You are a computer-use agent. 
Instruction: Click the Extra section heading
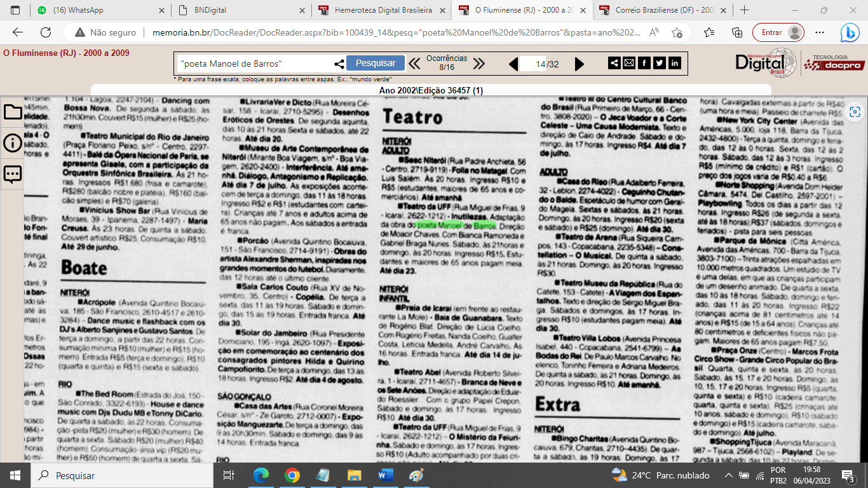[558, 403]
